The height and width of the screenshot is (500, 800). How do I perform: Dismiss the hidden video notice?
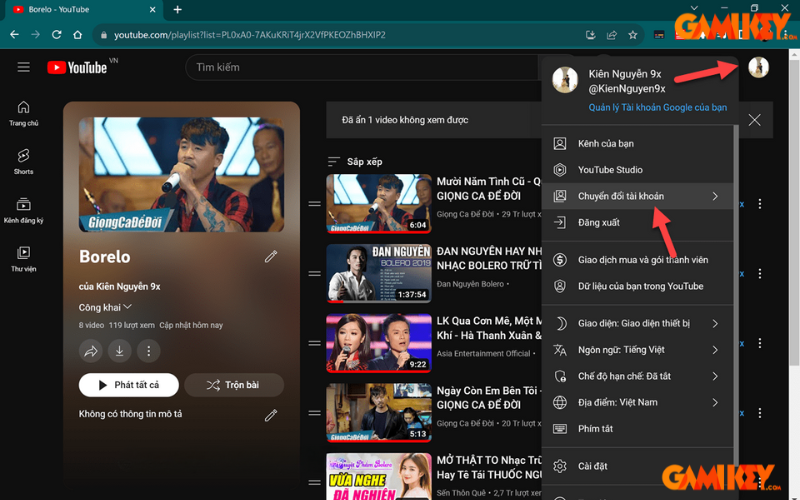click(x=755, y=120)
